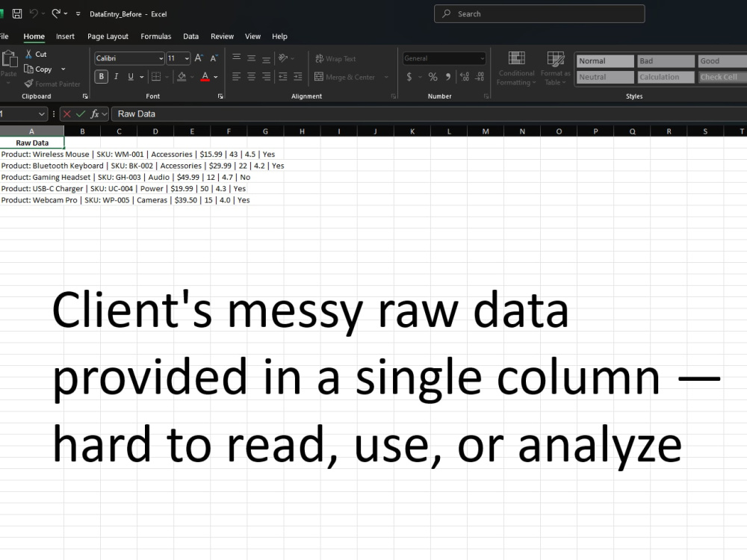Cut the selection with the scissors icon
Screen dimensions: 747x560
pos(29,55)
